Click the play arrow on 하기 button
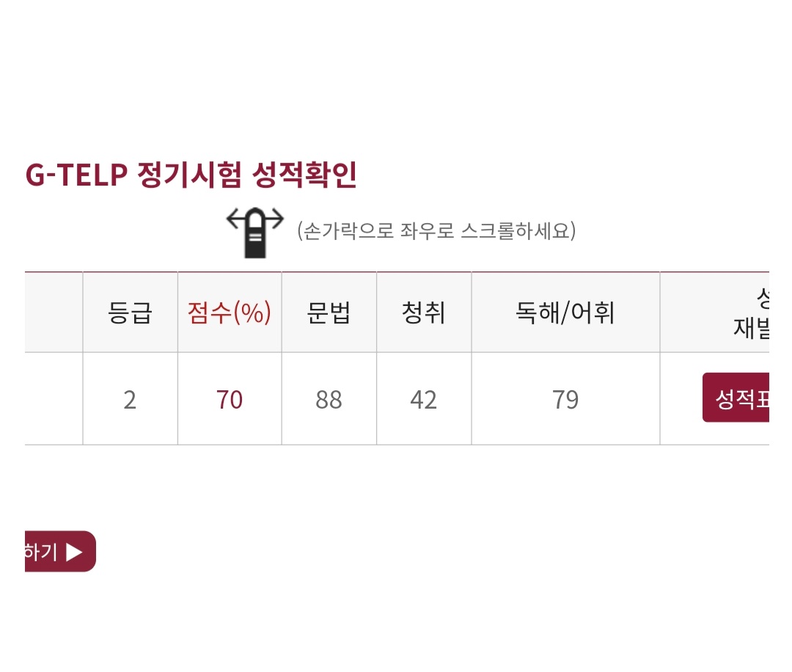The height and width of the screenshot is (672, 792). (74, 552)
